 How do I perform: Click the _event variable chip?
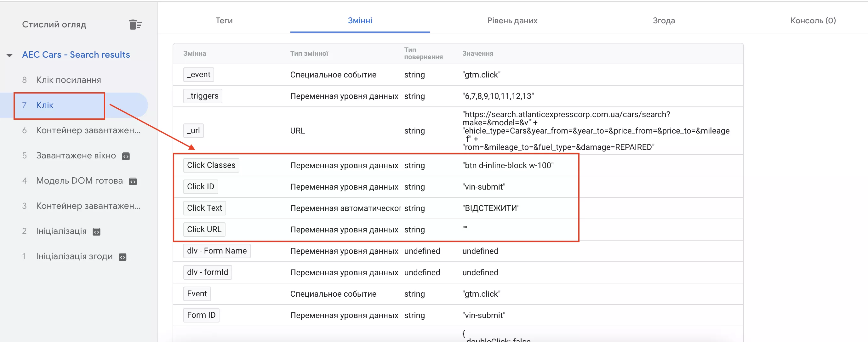click(x=198, y=74)
